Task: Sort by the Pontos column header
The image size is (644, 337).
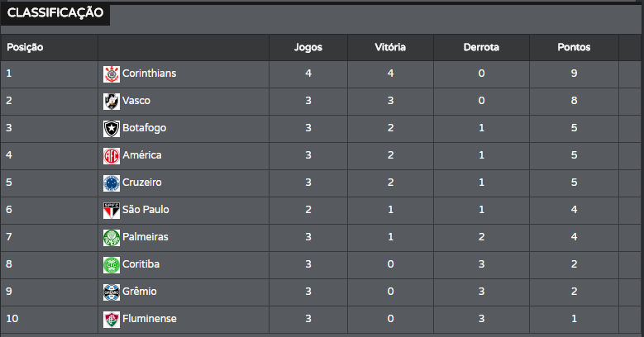Action: coord(574,47)
